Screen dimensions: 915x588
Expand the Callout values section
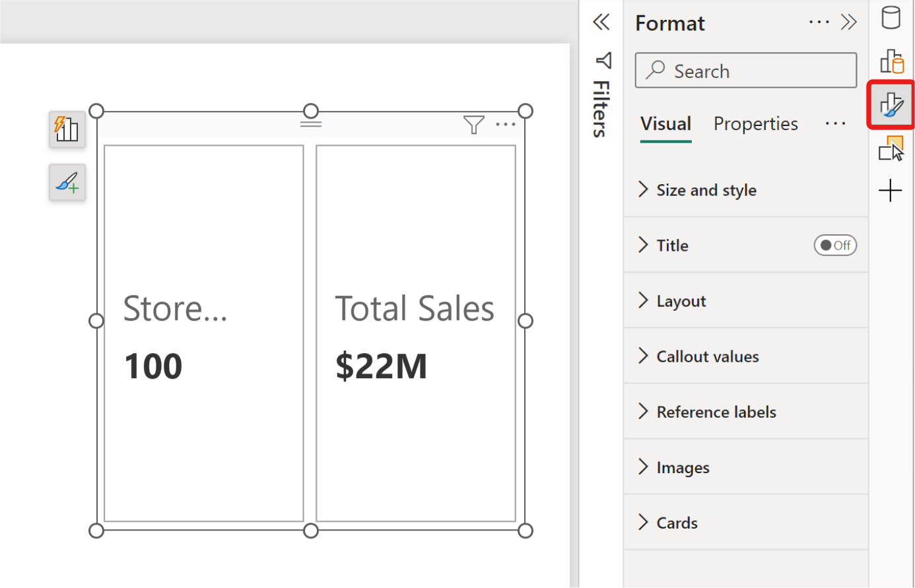(x=745, y=356)
